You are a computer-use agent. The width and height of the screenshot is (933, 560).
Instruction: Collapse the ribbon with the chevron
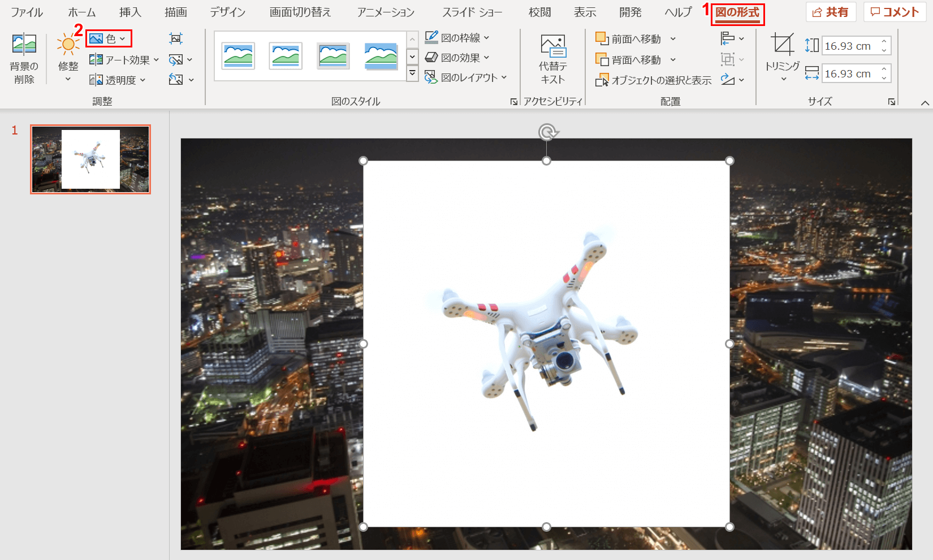[x=925, y=102]
